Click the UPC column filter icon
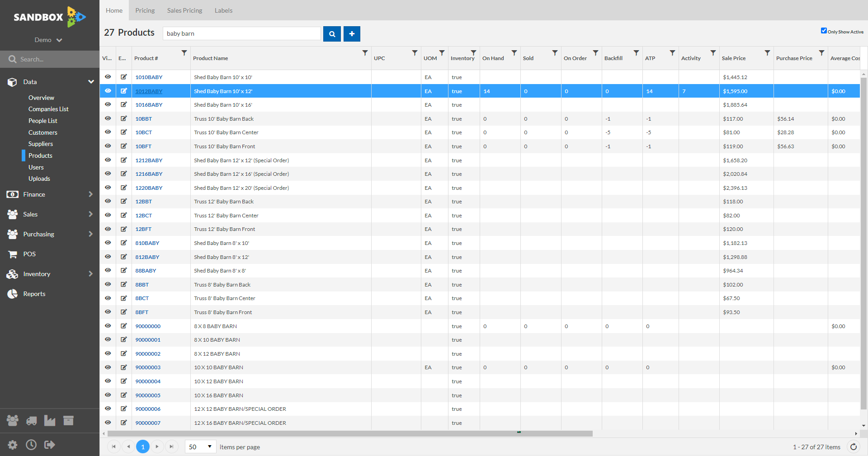 [415, 53]
